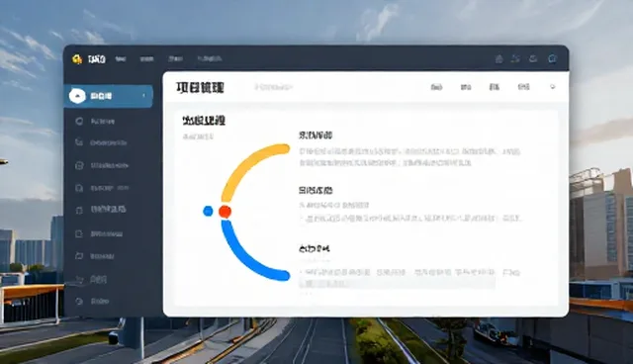Open the third top navigation menu item
633x364 pixels.
tap(175, 59)
